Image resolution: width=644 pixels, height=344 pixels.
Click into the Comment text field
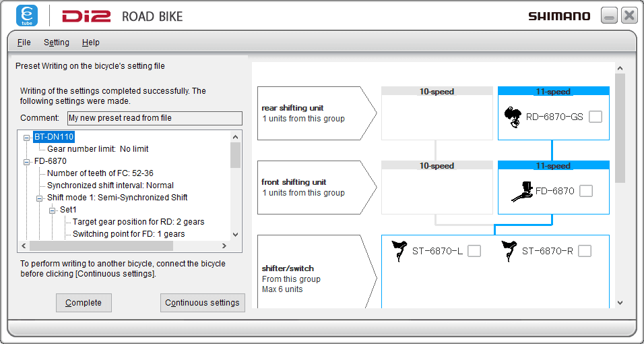click(155, 118)
